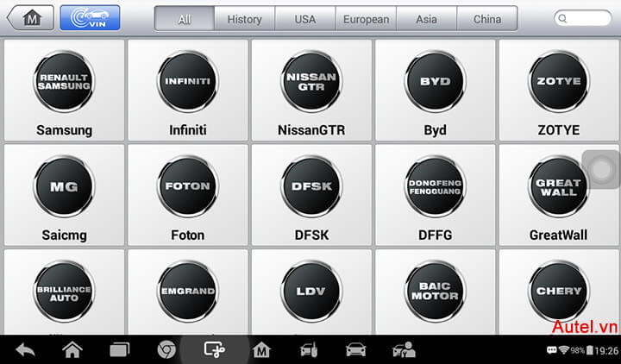Viewport: 621px width, 364px height.
Task: Choose the LDV brand icon
Action: click(x=311, y=292)
